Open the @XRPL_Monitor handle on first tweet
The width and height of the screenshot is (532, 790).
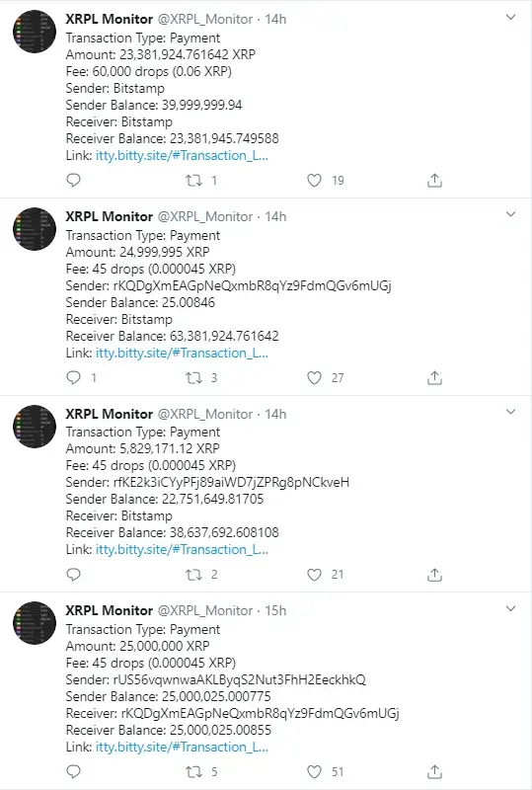pos(205,19)
